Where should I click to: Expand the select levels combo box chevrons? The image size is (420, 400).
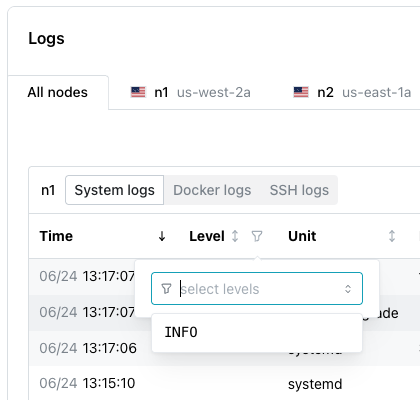coord(348,289)
